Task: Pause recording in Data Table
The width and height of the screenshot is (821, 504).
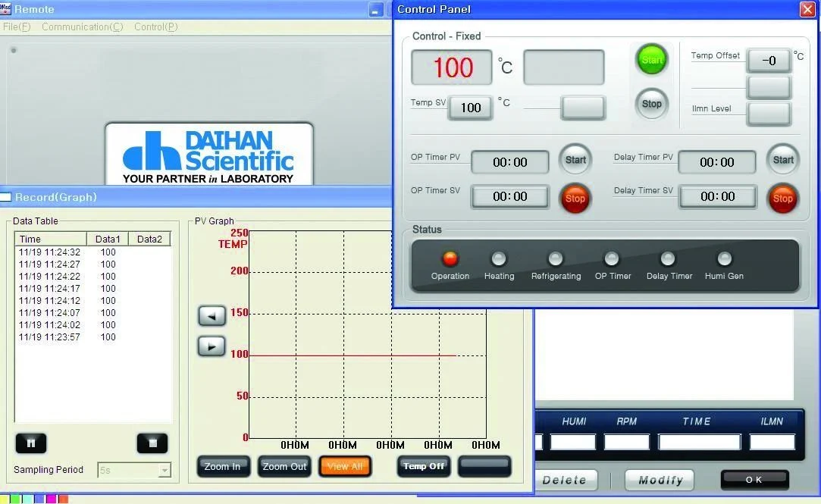Action: 31,443
